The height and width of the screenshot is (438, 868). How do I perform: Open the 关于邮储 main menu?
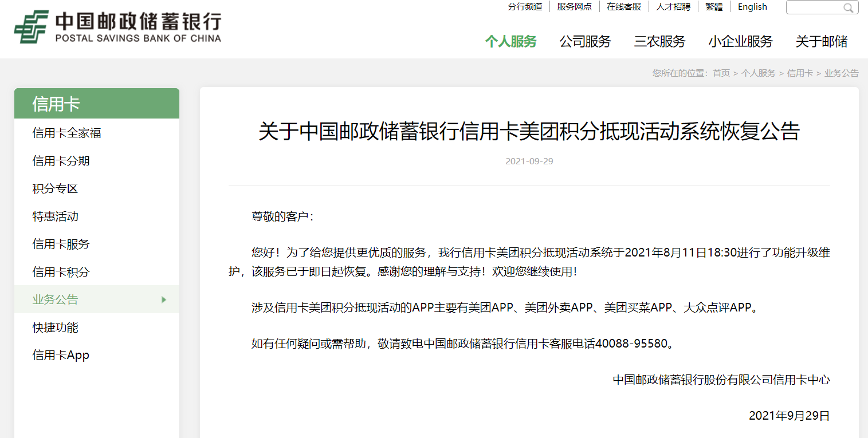pyautogui.click(x=821, y=41)
